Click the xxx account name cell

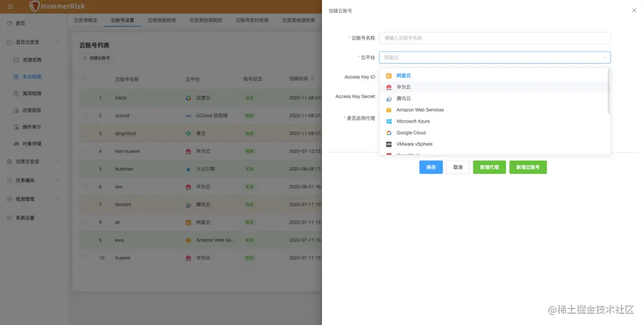point(119,187)
